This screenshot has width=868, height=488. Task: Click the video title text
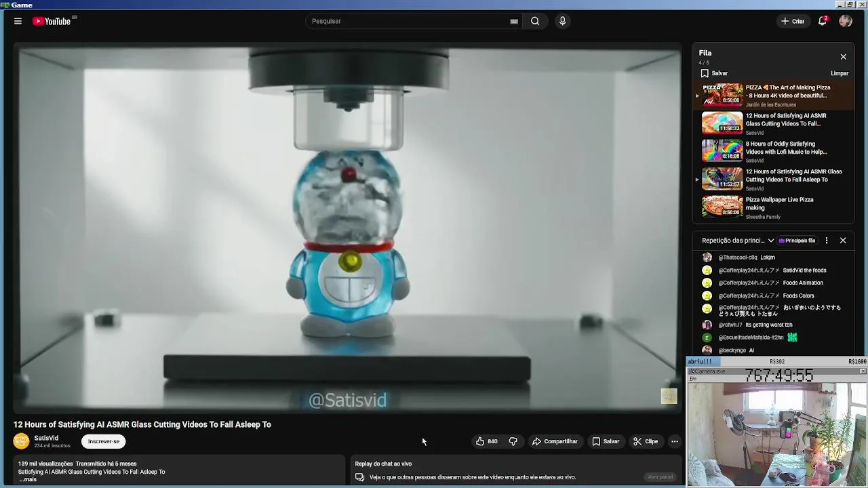[142, 424]
